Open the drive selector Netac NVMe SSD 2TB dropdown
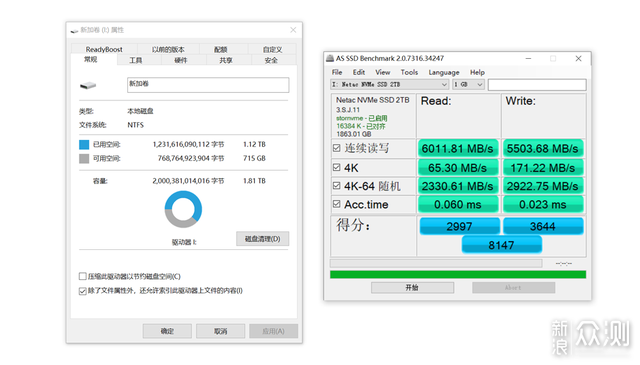640x365 pixels. click(x=389, y=85)
